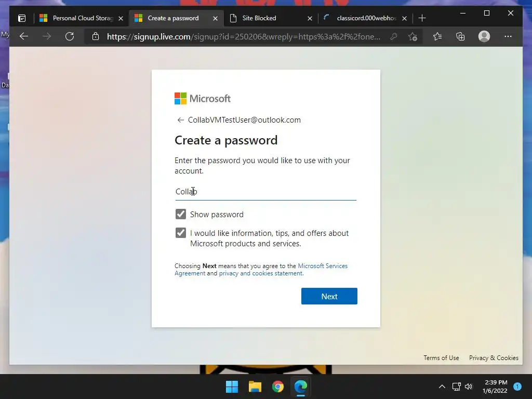Add page to favorites star icon

pos(413,36)
